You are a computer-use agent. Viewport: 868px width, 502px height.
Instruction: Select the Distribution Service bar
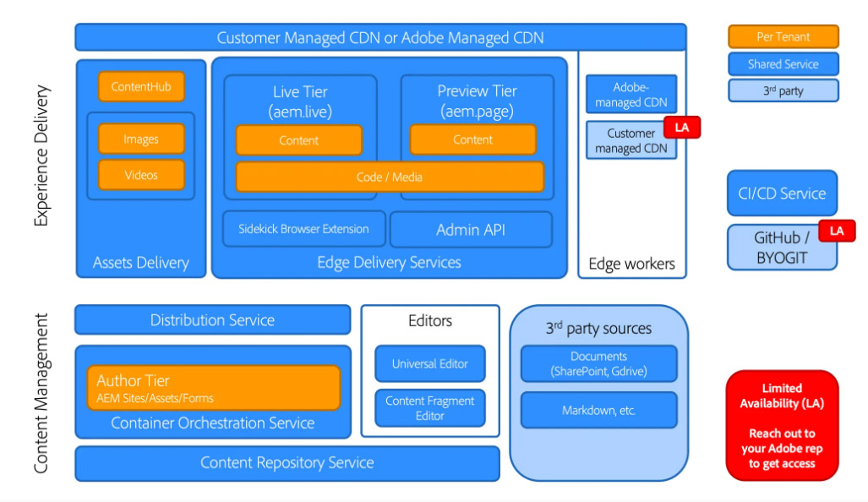point(212,320)
